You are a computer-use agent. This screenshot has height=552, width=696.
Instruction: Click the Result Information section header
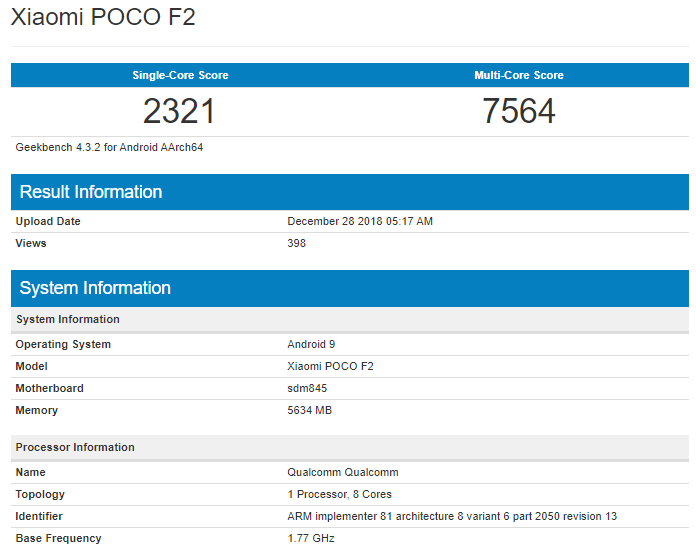[x=91, y=192]
